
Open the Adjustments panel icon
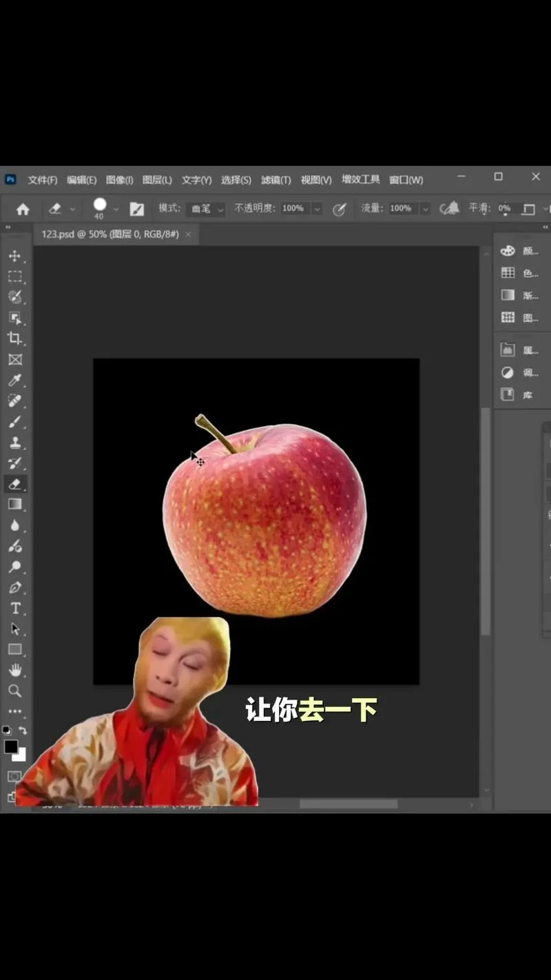(x=508, y=372)
